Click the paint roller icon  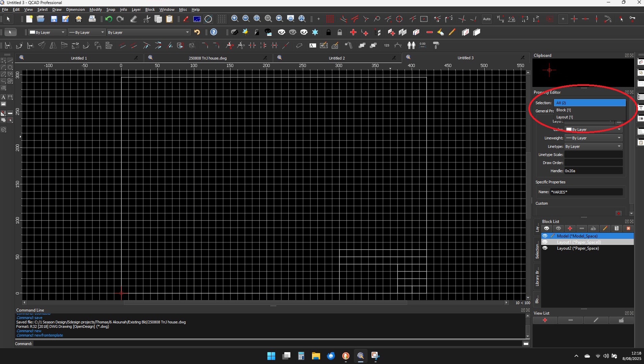click(436, 45)
